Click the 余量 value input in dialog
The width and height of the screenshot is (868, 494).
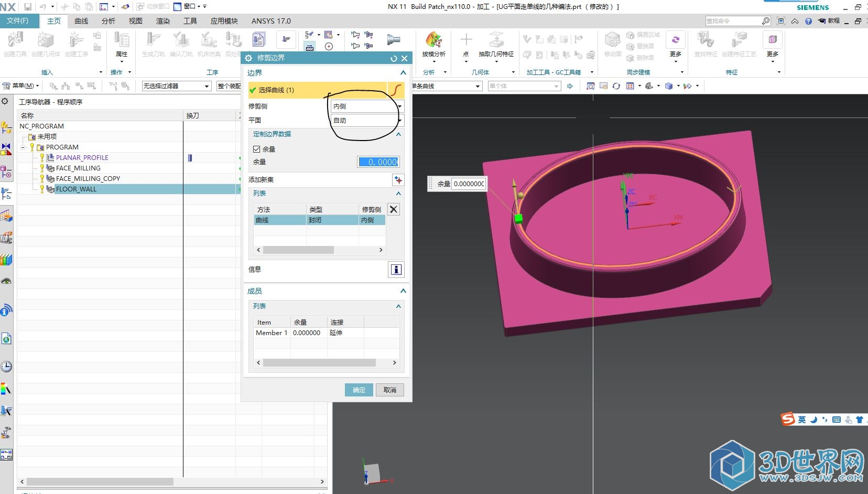pos(378,162)
